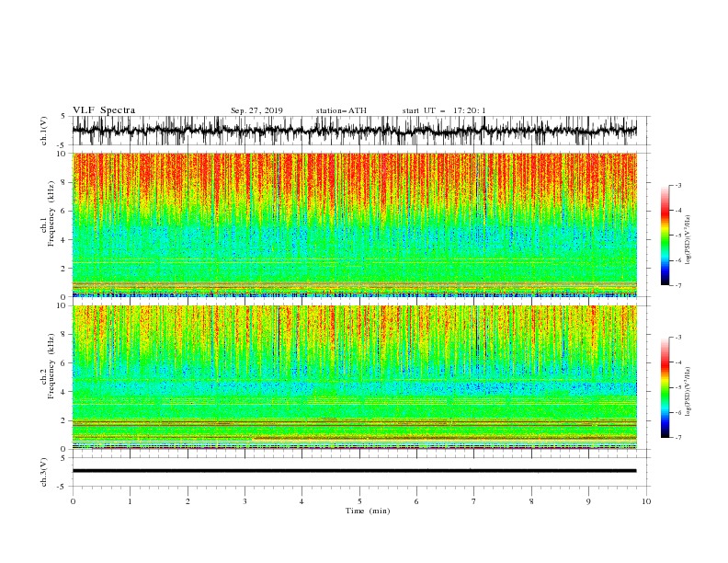Click the "-3" label on ch.1 color scale

677,185
